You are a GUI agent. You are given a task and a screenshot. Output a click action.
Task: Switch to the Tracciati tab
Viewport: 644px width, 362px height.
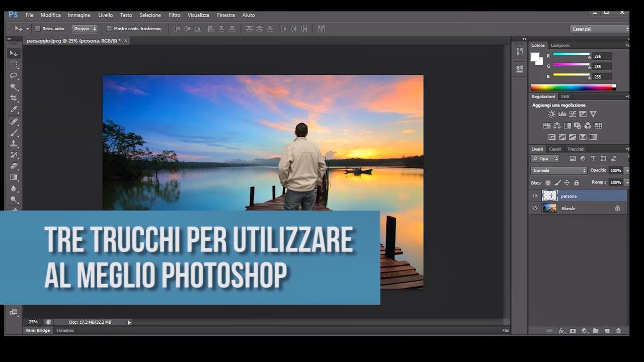pyautogui.click(x=576, y=149)
